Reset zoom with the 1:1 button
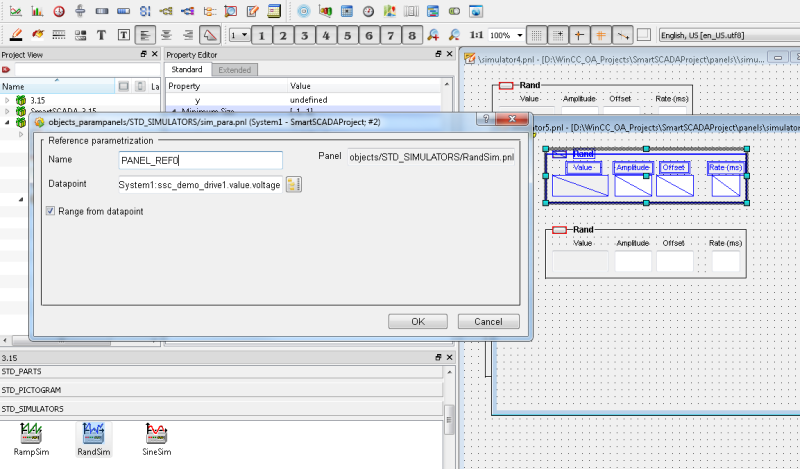Image resolution: width=800 pixels, height=469 pixels. pyautogui.click(x=477, y=35)
